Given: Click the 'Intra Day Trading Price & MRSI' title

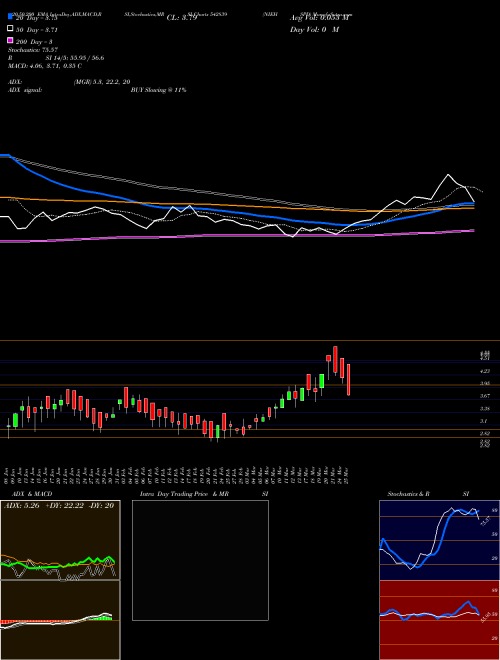Looking at the screenshot, I should coord(204,494).
